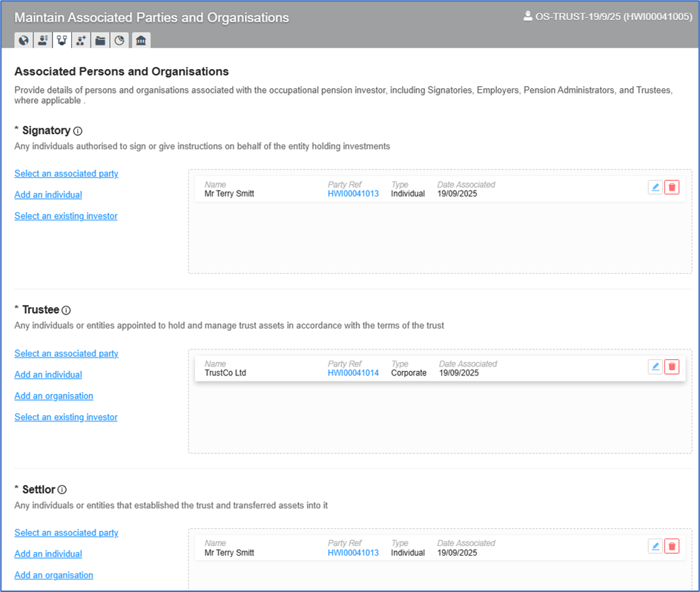Open the pie chart tab icon

(119, 41)
